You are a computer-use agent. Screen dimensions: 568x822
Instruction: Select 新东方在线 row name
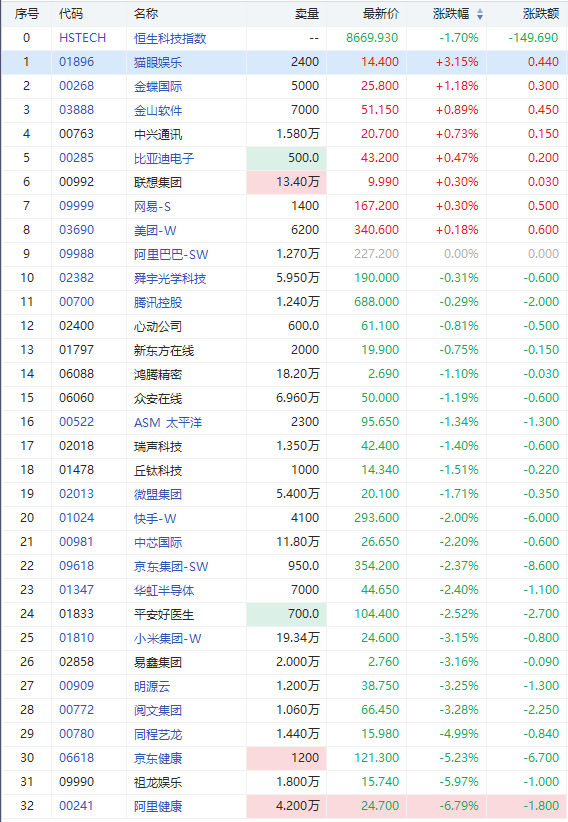(164, 351)
